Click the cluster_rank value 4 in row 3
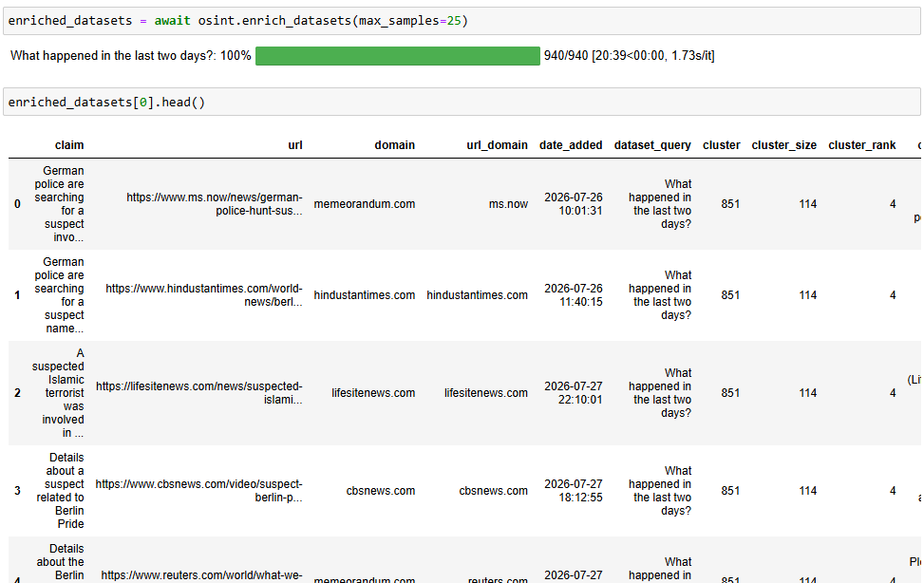 (x=893, y=491)
